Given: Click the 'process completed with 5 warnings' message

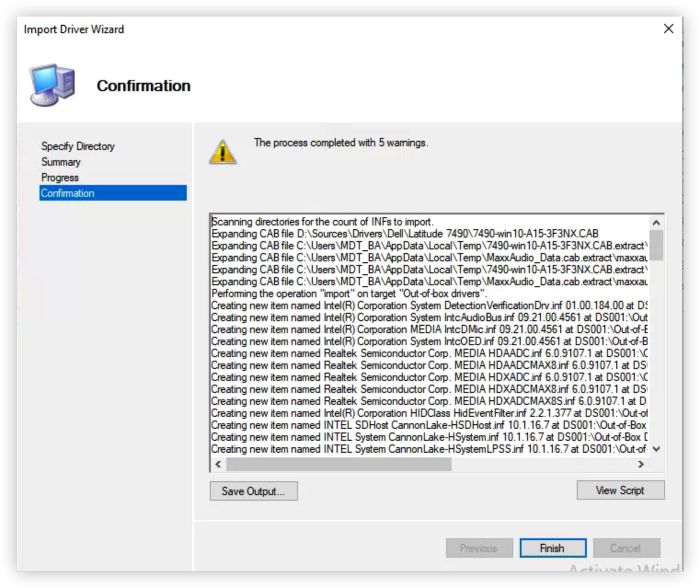Looking at the screenshot, I should click(x=341, y=143).
